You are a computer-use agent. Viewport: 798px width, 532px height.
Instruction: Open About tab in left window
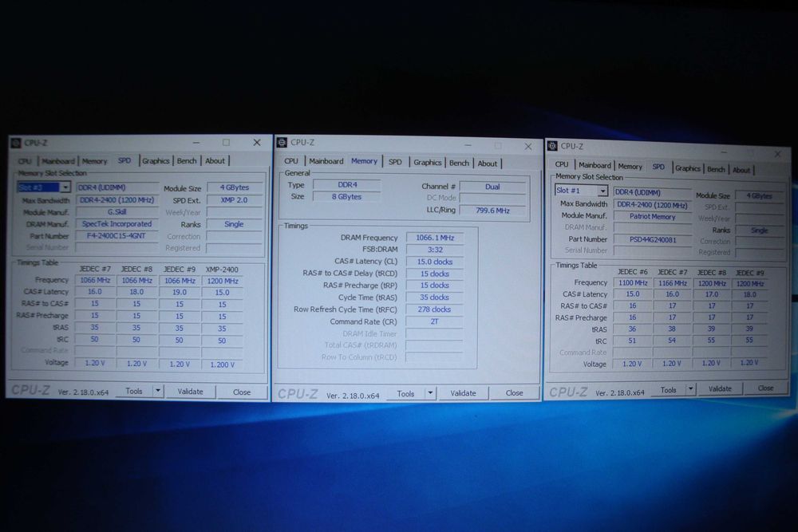pos(215,161)
